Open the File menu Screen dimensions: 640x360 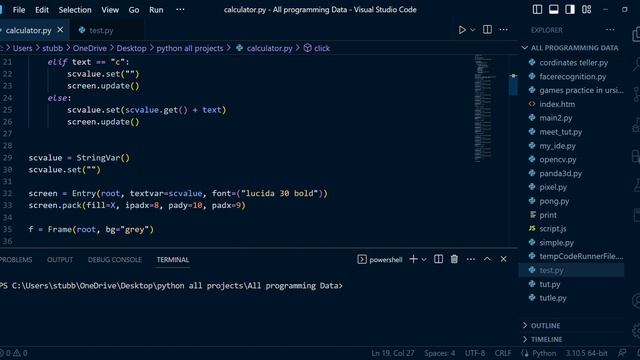click(x=19, y=10)
